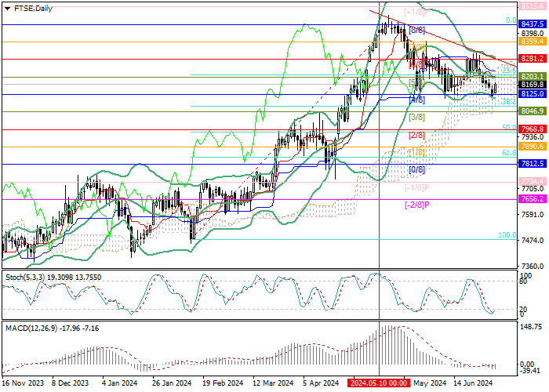
Task: Select the Fibonacci 0.0 level label
Action: click(x=511, y=20)
